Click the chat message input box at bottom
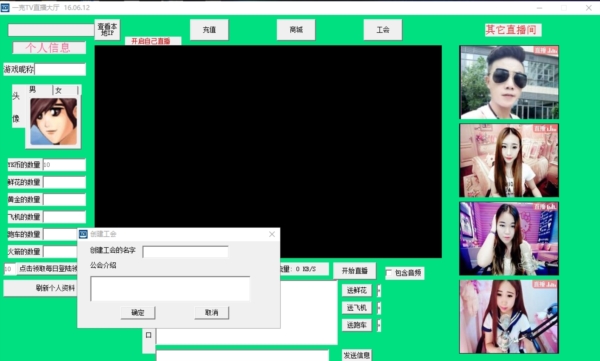 click(242, 355)
